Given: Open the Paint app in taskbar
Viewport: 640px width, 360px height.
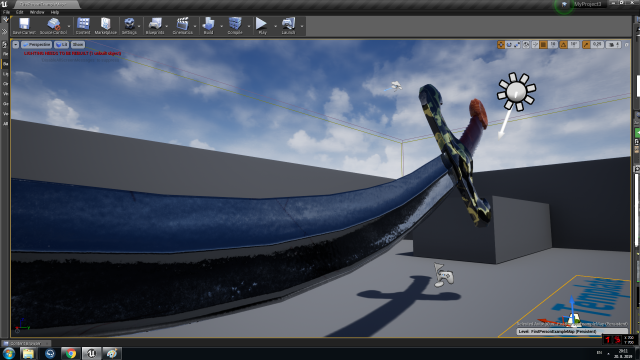Looking at the screenshot, I should (111, 353).
